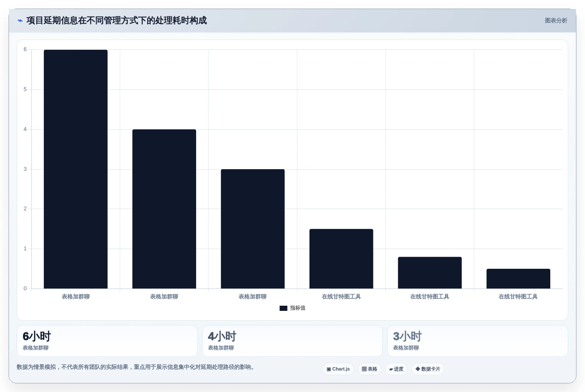Click y-axis tick label 0
The height and width of the screenshot is (392, 585).
[x=25, y=289]
